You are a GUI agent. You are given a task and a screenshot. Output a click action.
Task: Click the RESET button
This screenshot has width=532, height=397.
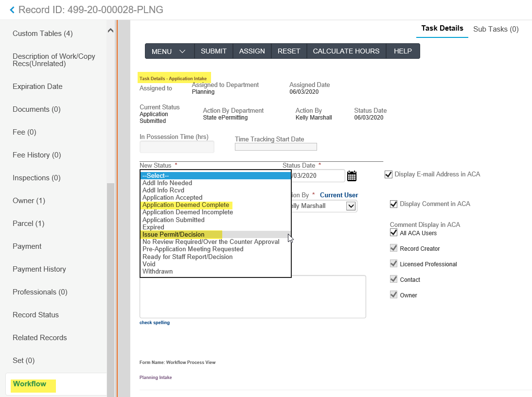289,51
